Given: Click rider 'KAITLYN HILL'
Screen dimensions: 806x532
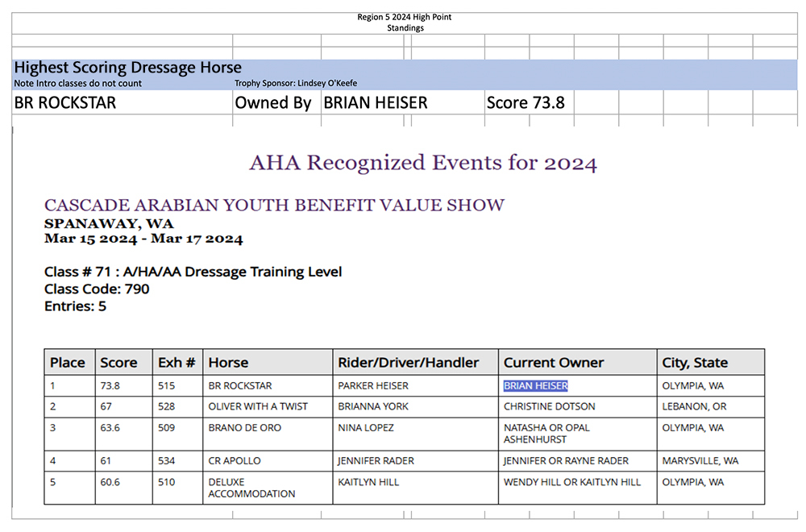Looking at the screenshot, I should click(368, 482).
